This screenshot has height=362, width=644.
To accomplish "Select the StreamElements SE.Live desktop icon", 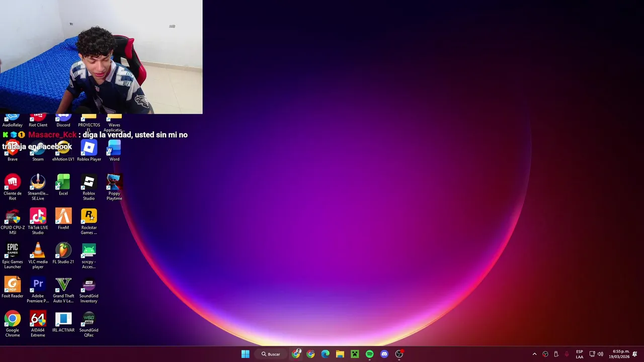I will (x=38, y=188).
